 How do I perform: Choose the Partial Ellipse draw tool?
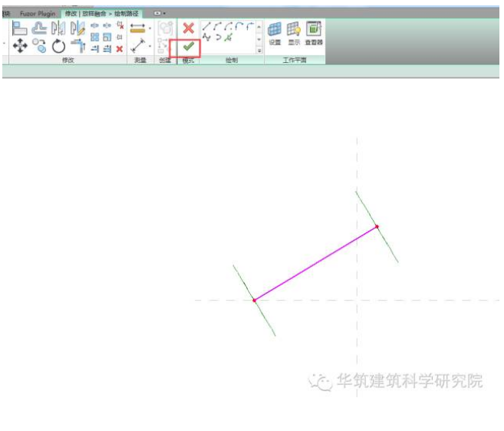click(219, 38)
